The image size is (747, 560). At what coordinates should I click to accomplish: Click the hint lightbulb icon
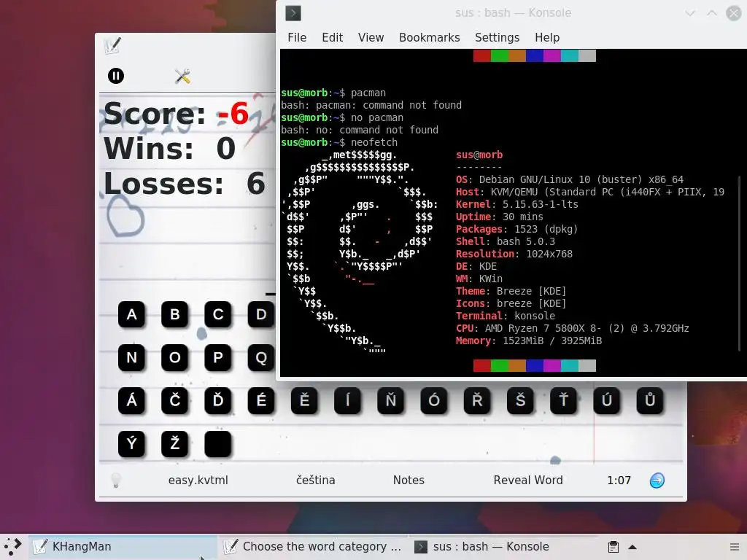(x=116, y=481)
